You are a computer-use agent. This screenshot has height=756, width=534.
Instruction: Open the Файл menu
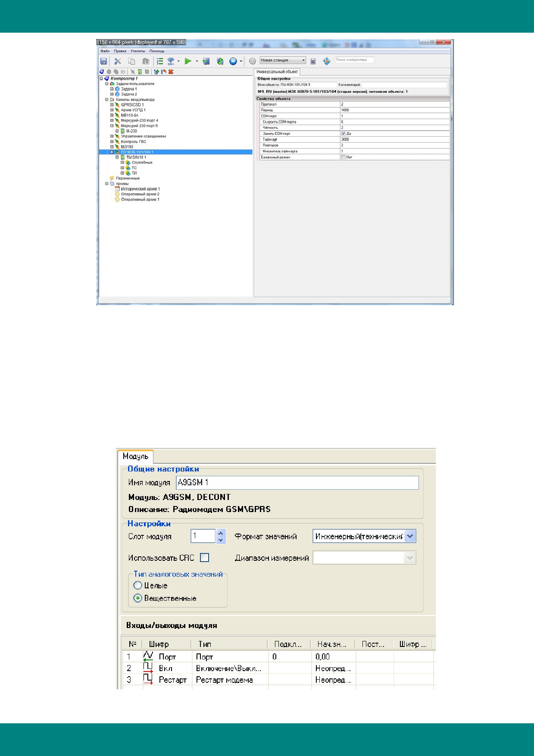tap(105, 51)
